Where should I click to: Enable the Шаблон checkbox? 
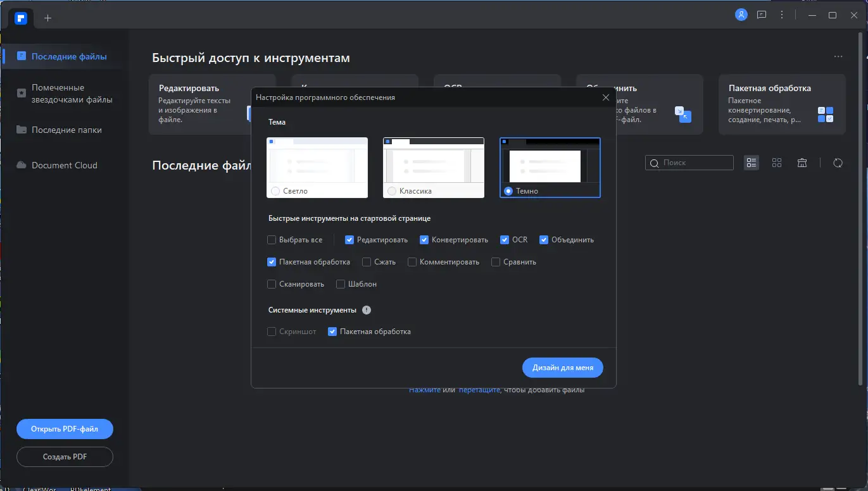341,284
